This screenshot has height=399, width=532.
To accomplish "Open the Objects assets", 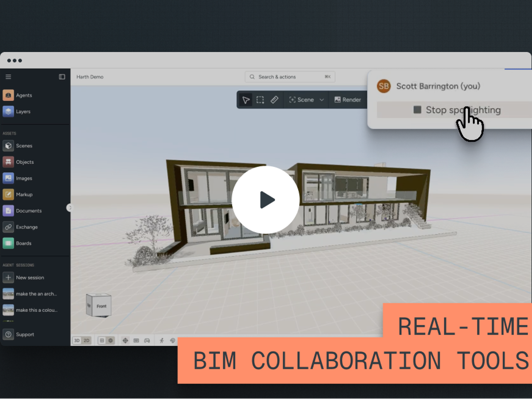I will tap(18, 162).
